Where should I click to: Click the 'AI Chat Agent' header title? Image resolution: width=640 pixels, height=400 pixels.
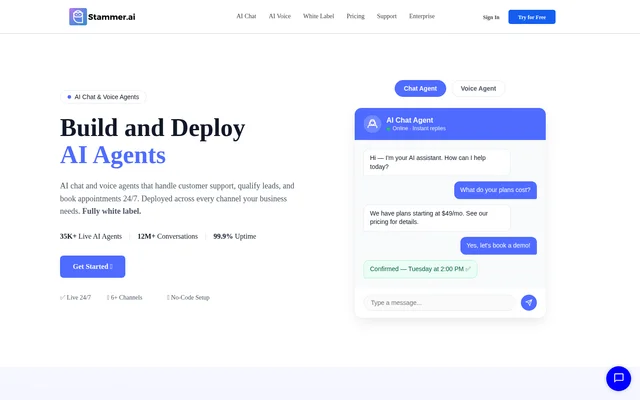point(409,120)
